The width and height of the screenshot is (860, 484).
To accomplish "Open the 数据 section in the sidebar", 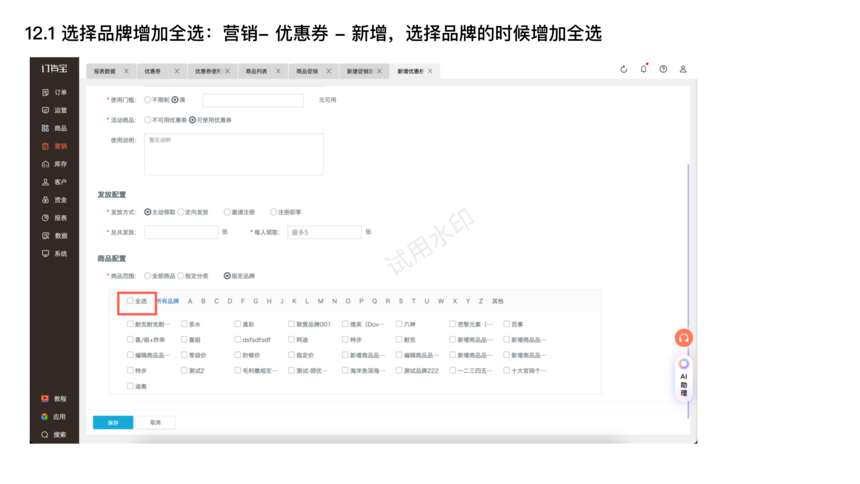I will coord(54,236).
